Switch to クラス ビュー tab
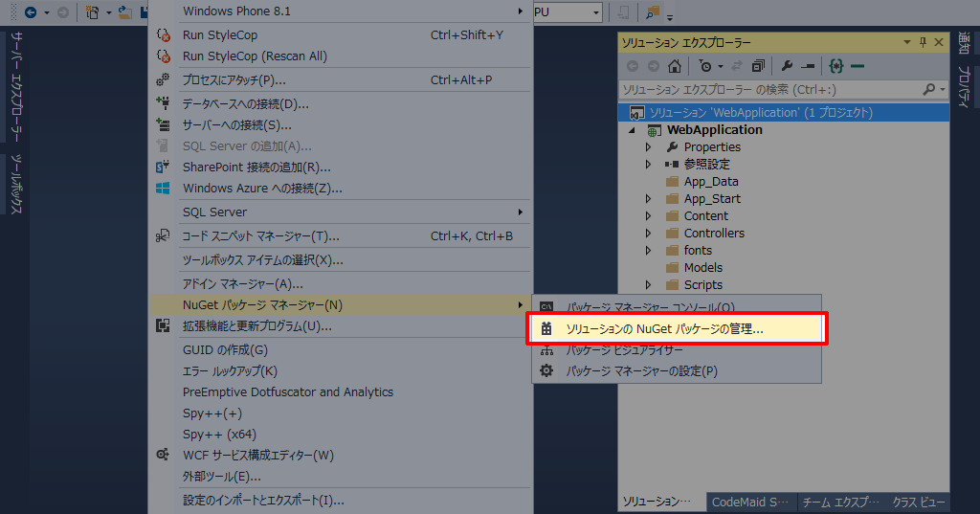 pos(919,502)
